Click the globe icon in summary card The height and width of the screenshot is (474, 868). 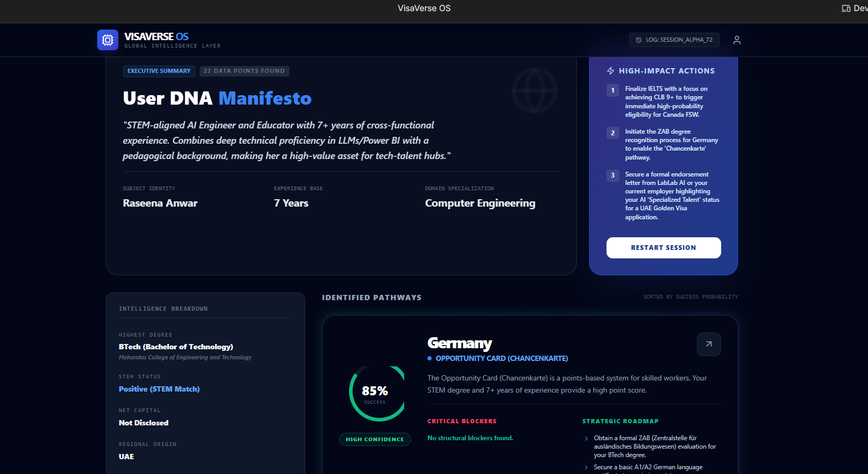tap(535, 90)
